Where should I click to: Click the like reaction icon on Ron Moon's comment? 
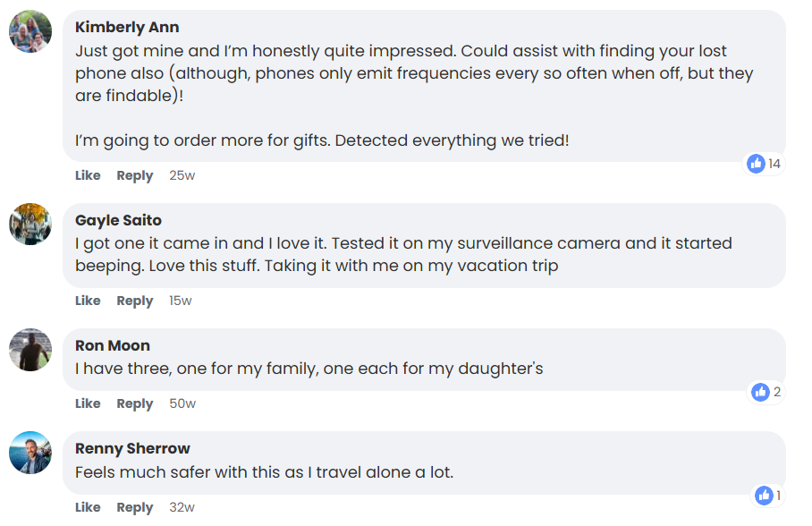point(760,392)
